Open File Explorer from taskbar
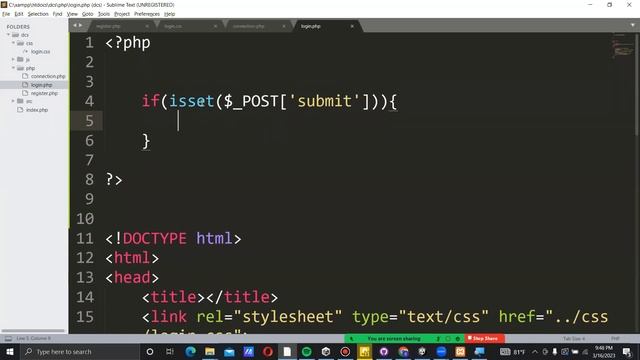640x360 pixels. (x=210, y=351)
